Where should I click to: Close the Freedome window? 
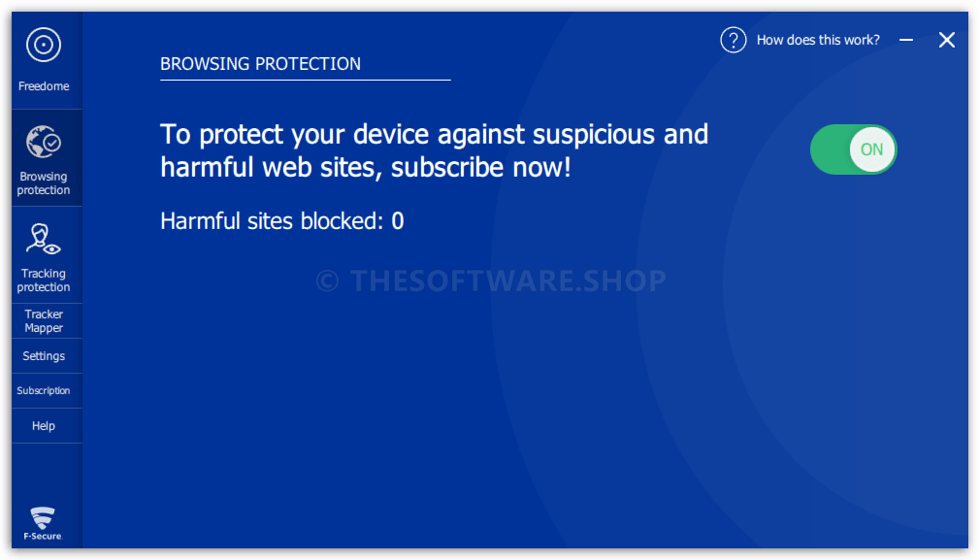coord(947,40)
